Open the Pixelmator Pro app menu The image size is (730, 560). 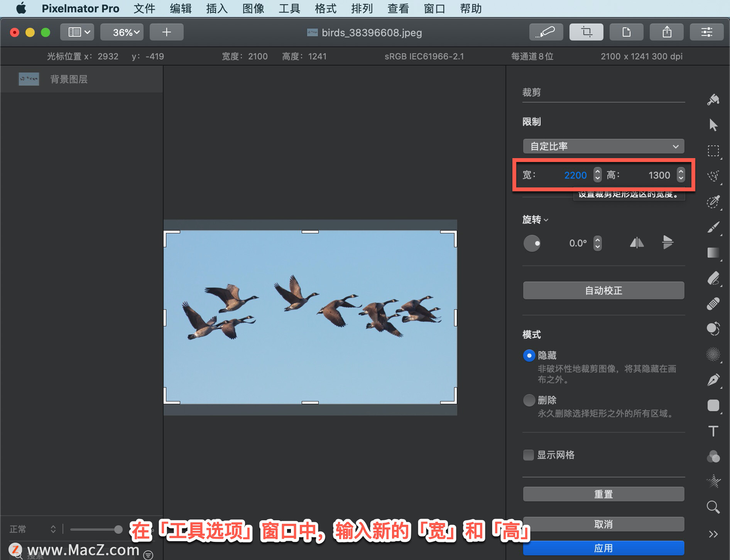[x=80, y=8]
